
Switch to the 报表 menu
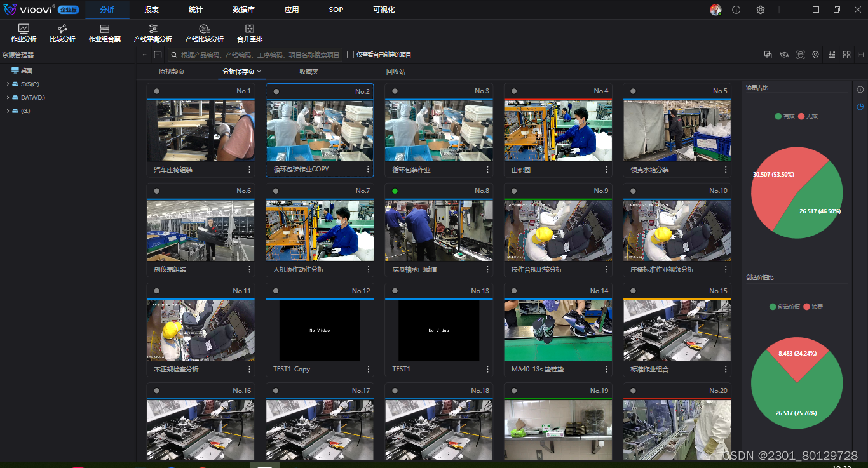(151, 10)
